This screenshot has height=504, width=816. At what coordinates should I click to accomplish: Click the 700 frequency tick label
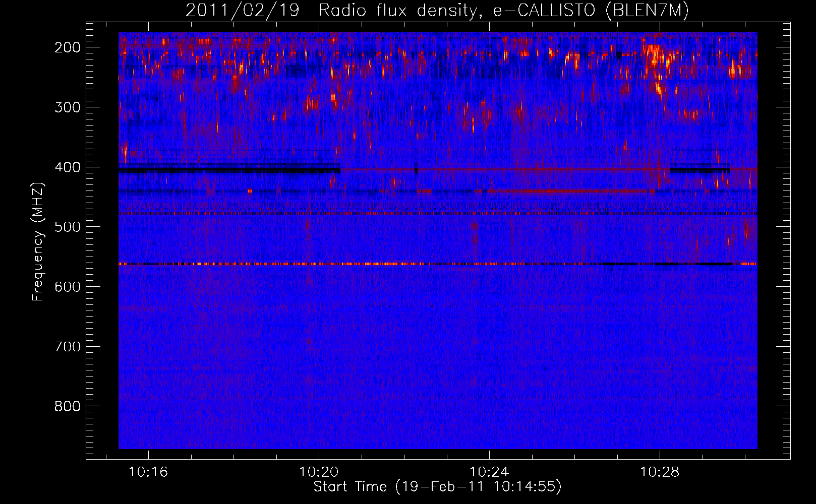[x=68, y=347]
